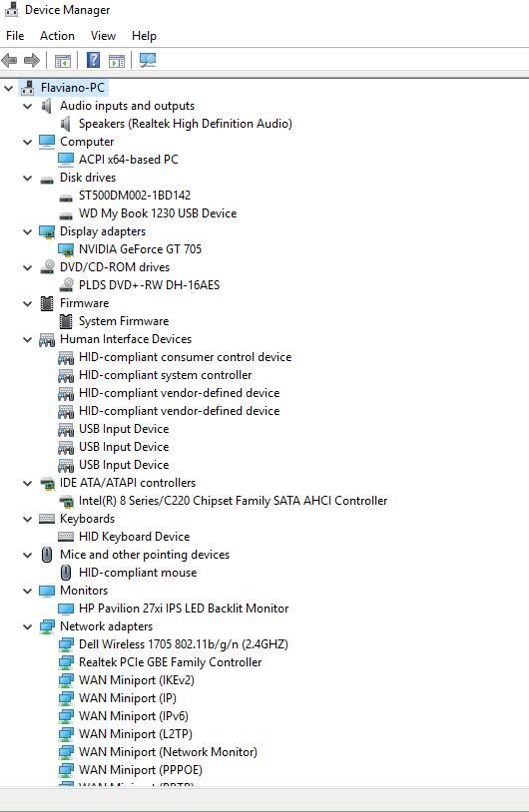Screen dimensions: 529x812
Task: Select ACPI x64-based PC entry
Action: [129, 160]
